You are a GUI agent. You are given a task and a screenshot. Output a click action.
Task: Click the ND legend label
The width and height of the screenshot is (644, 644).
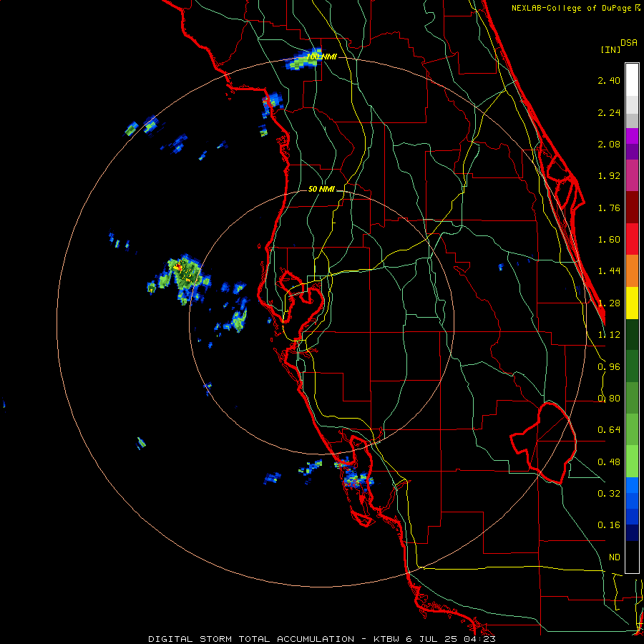point(615,557)
